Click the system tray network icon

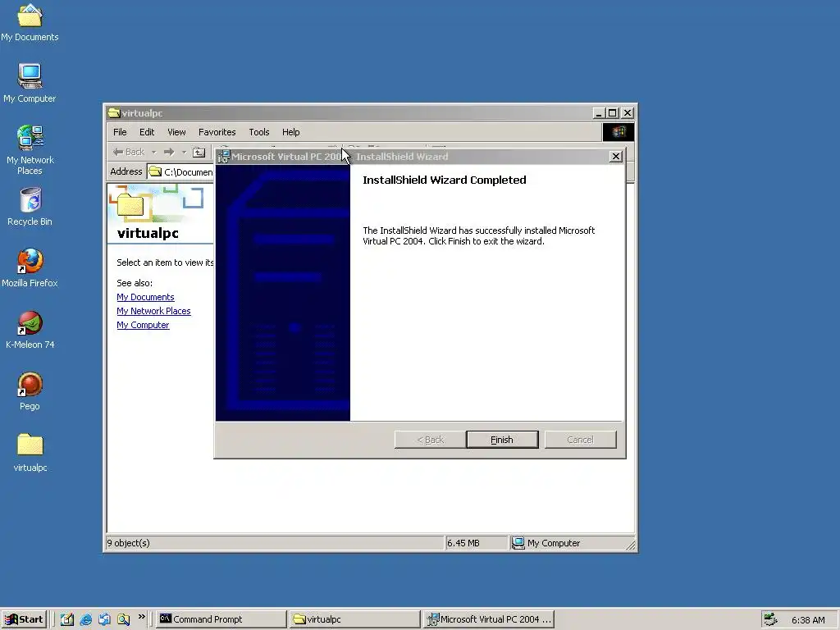[x=770, y=619]
